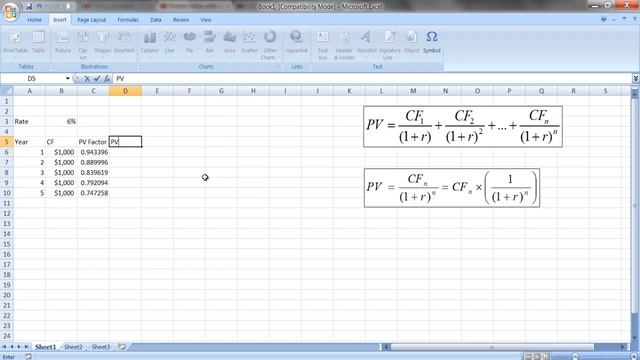Switch to the Sheet3 tab
The image size is (640, 360).
click(x=100, y=347)
